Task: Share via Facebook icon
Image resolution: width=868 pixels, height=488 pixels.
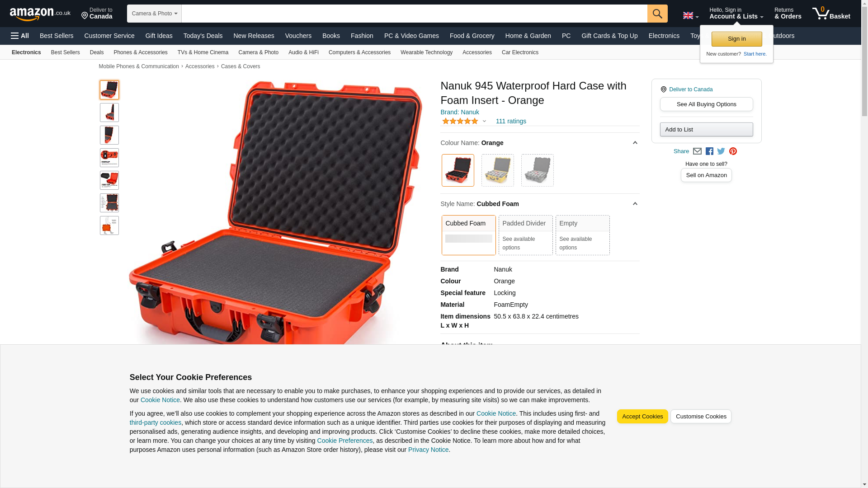Action: tap(709, 151)
